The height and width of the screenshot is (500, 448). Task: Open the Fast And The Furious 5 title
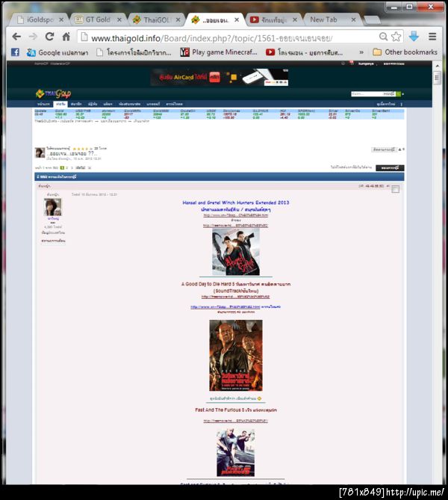[236, 410]
